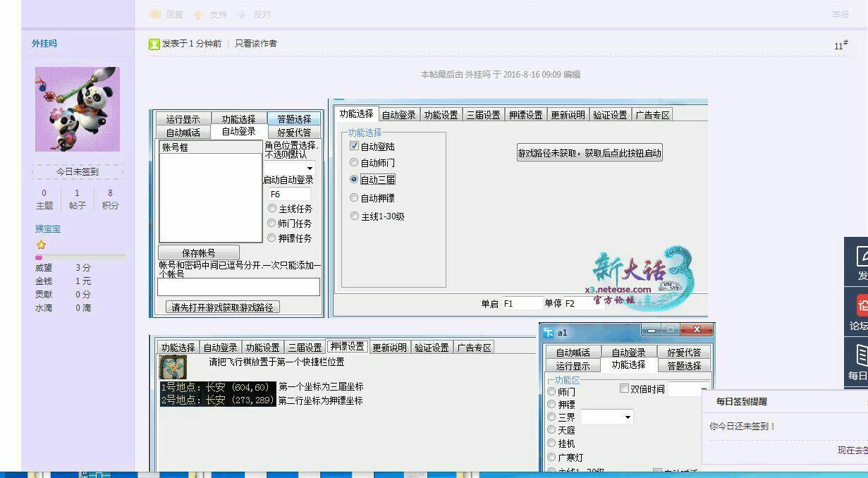Image resolution: width=868 pixels, height=478 pixels.
Task: Select the 自动师门 radio button
Action: click(355, 163)
